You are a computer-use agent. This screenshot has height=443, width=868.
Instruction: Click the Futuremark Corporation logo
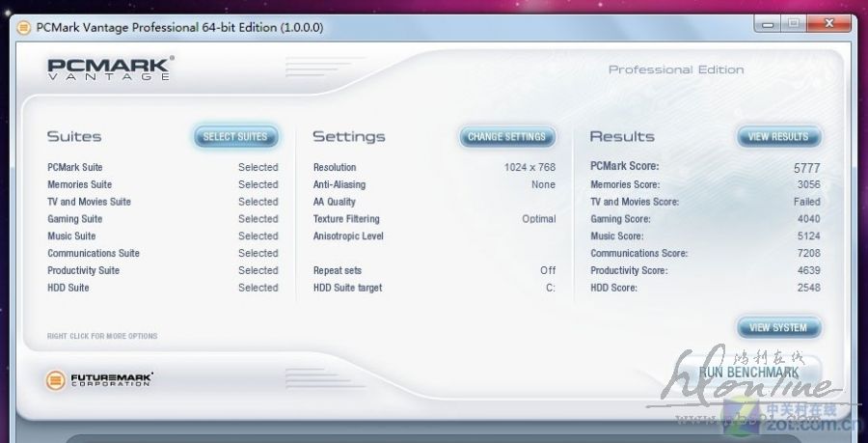click(99, 380)
